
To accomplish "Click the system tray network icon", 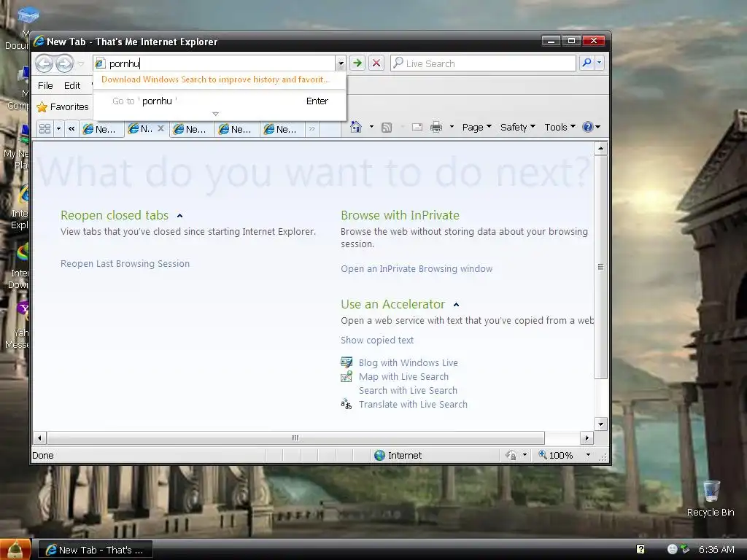I will [685, 549].
